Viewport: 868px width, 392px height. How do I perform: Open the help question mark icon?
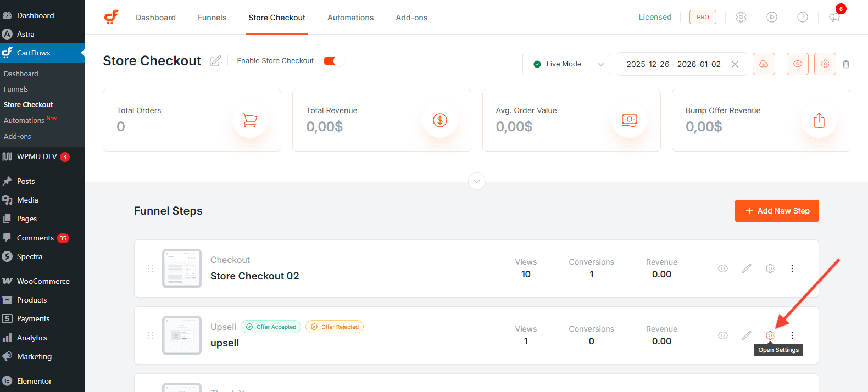click(803, 17)
